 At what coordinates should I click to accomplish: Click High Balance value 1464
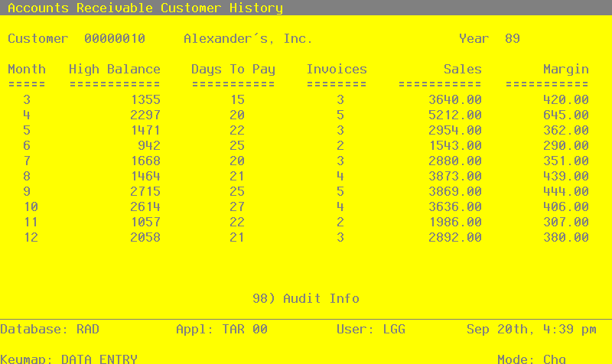click(145, 176)
